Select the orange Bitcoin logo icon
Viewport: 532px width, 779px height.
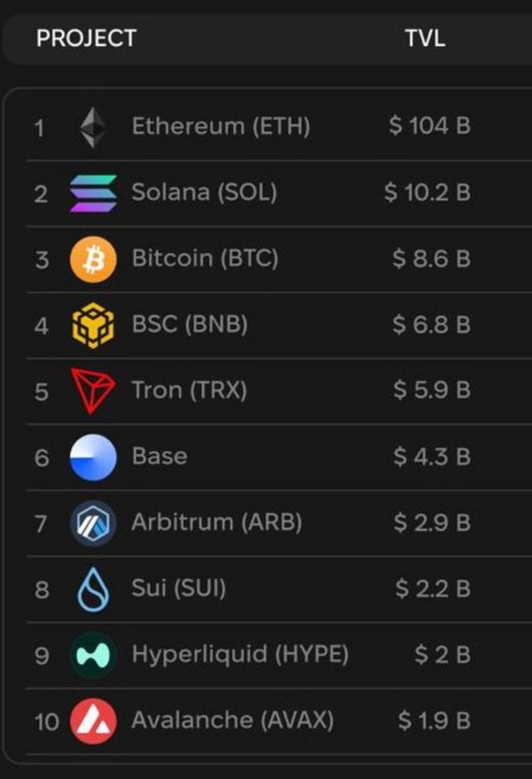pos(94,259)
